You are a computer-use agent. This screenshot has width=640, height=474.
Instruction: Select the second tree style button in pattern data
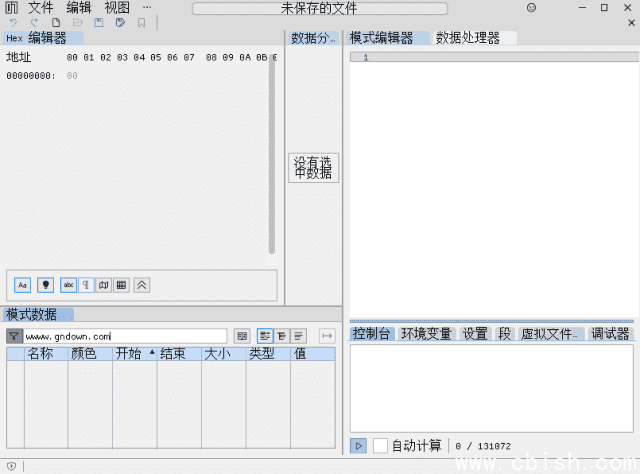(x=282, y=336)
